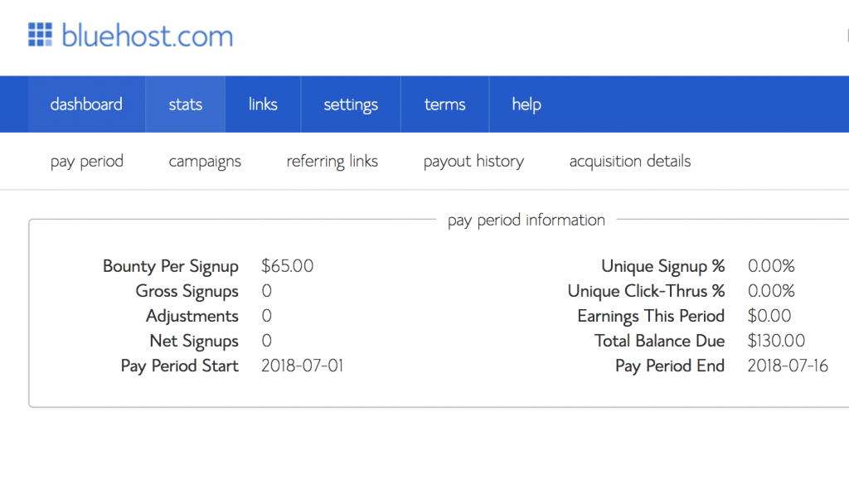Select the Bounty Per Signup value

(287, 265)
